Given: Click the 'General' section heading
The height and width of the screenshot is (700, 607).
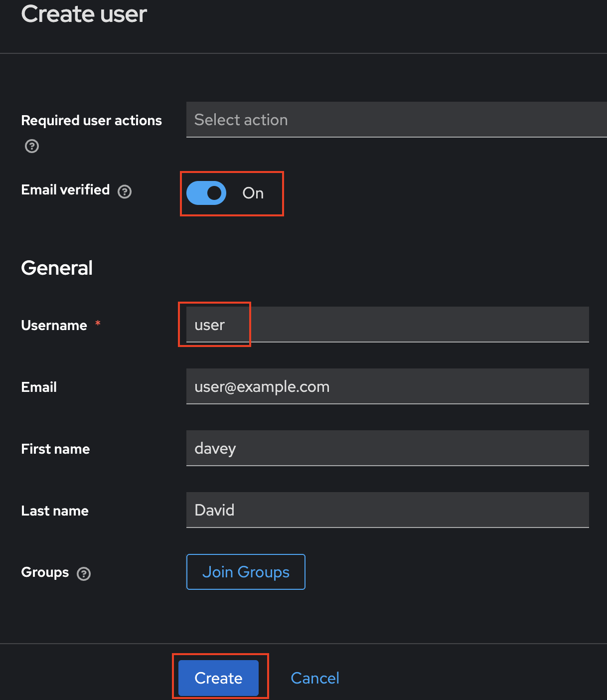Looking at the screenshot, I should [57, 268].
